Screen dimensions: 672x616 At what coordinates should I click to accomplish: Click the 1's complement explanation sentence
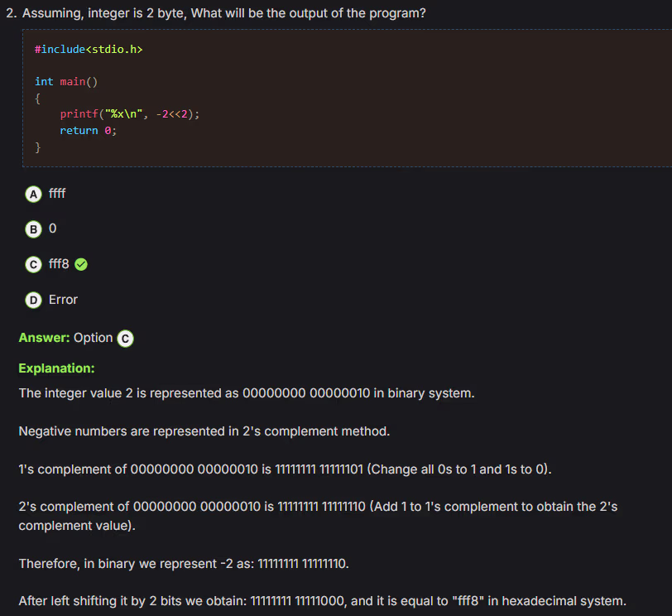(x=285, y=469)
